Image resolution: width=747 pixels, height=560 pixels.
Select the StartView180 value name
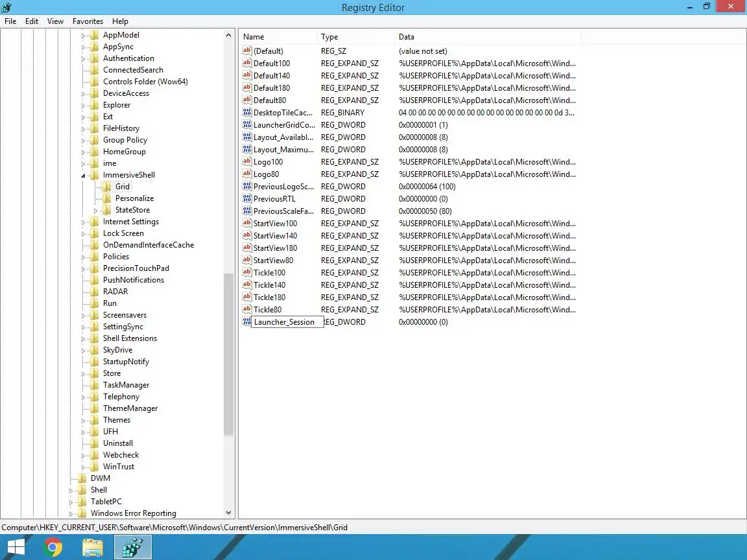[275, 248]
